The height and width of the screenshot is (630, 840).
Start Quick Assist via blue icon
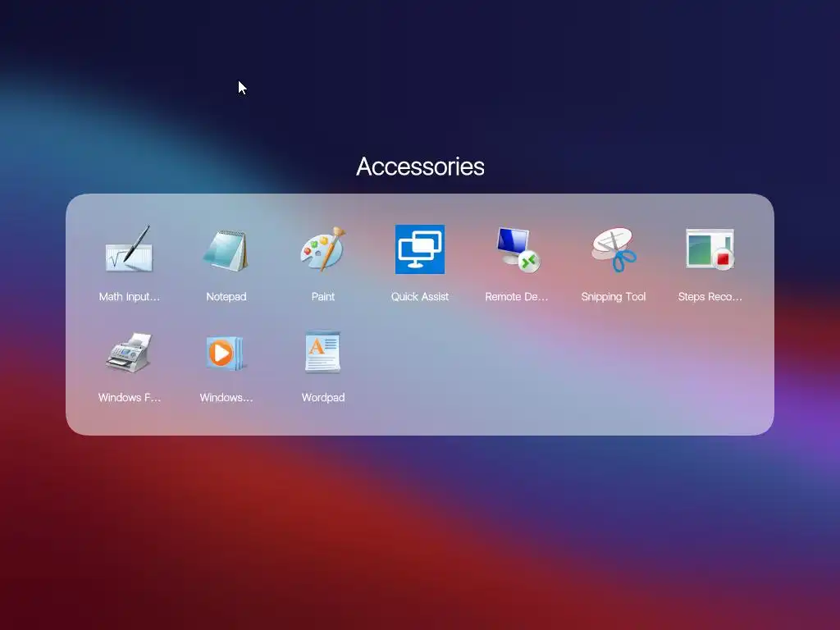click(x=419, y=249)
